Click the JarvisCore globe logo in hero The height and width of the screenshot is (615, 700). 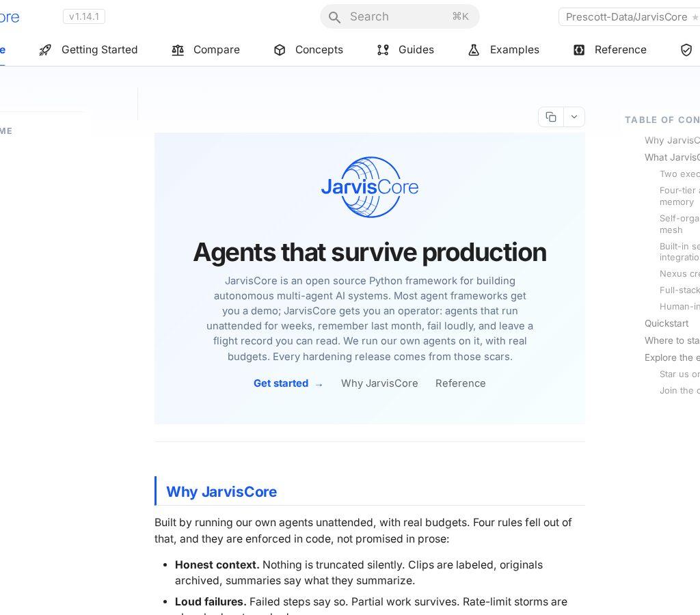(370, 187)
